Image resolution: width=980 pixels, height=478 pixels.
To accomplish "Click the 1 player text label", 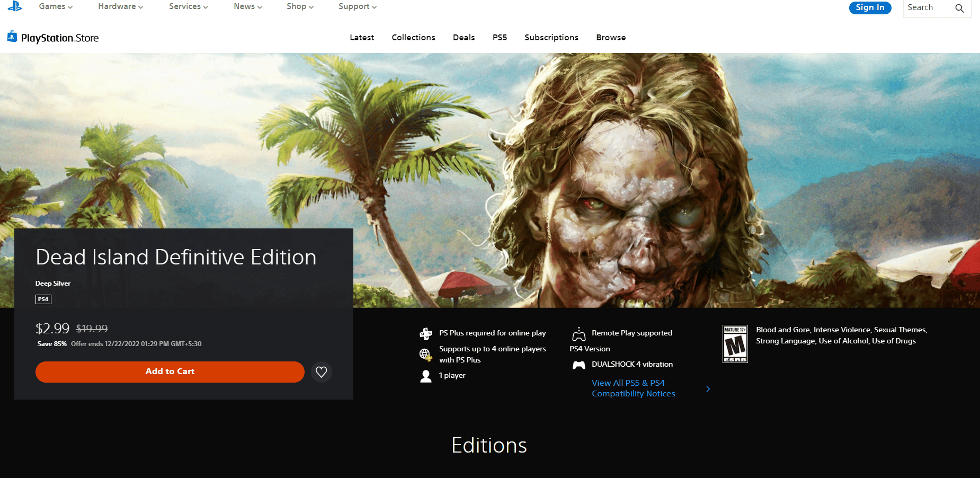I will point(452,376).
